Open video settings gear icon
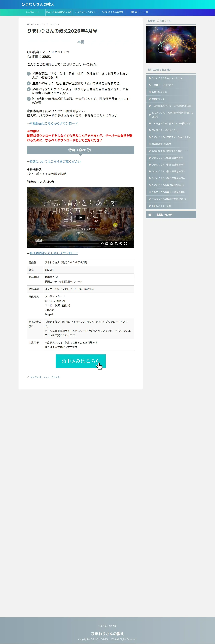The image size is (215, 644). click(x=112, y=243)
